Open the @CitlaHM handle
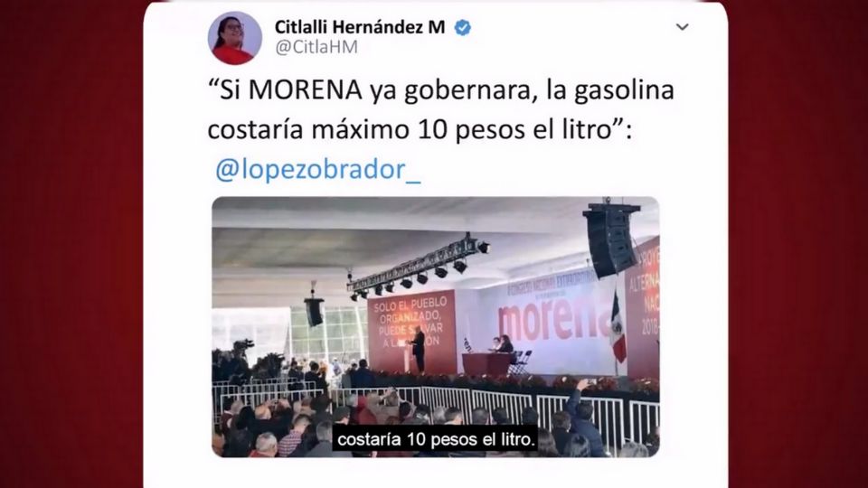This screenshot has width=868, height=488. pos(316,47)
